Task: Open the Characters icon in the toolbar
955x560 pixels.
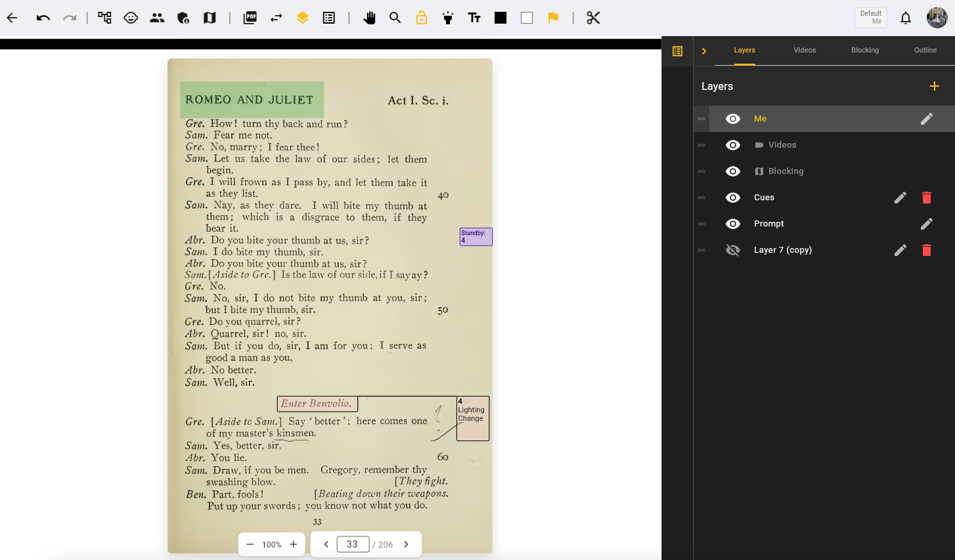Action: point(157,18)
